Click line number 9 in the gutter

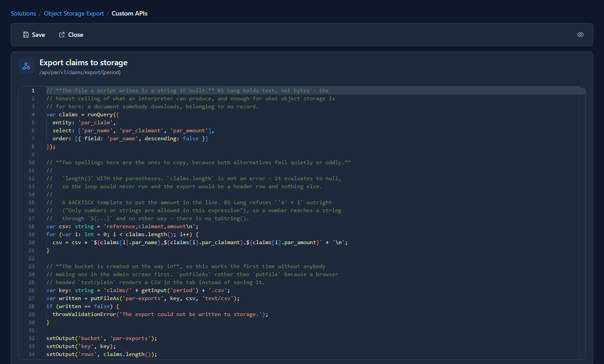[x=33, y=154]
